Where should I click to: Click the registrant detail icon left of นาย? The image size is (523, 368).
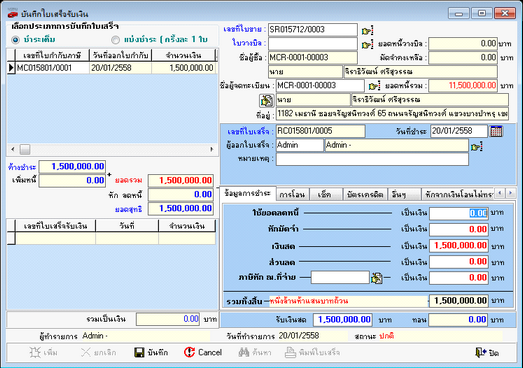click(x=267, y=100)
